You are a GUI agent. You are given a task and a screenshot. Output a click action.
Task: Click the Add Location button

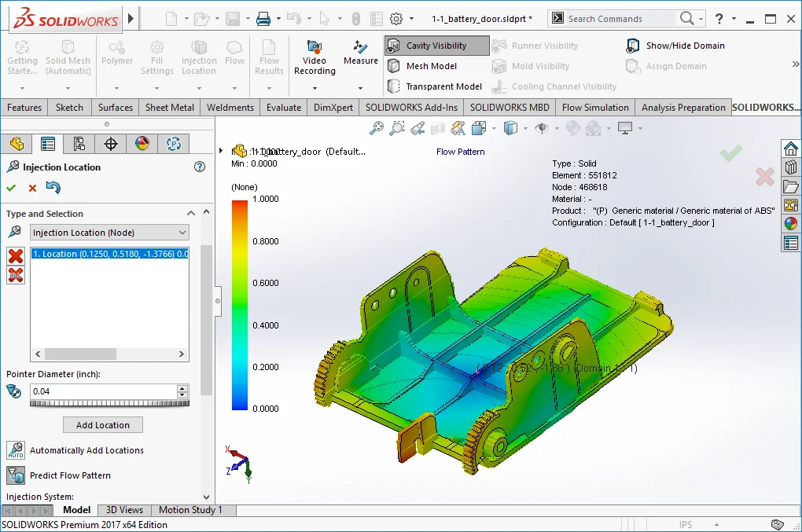tap(103, 425)
